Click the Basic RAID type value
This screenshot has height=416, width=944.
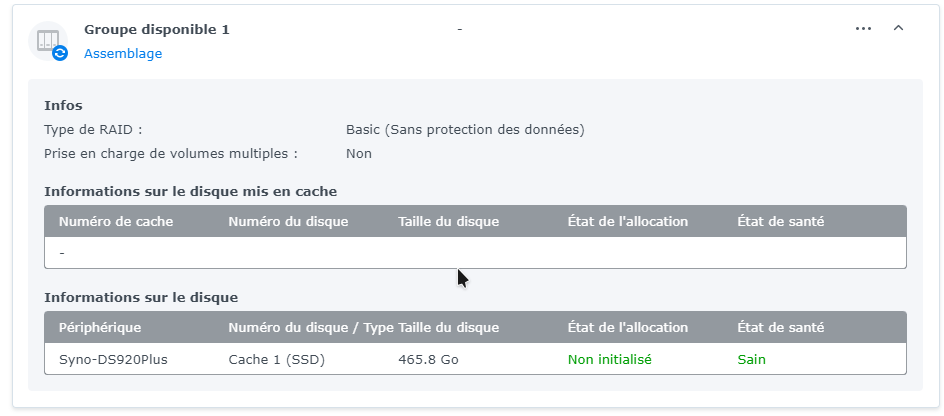point(465,129)
